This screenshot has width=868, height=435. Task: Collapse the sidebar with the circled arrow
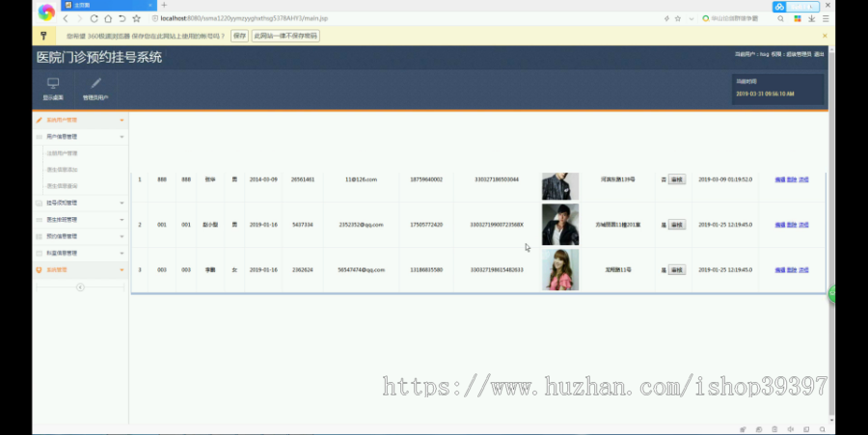(x=80, y=287)
